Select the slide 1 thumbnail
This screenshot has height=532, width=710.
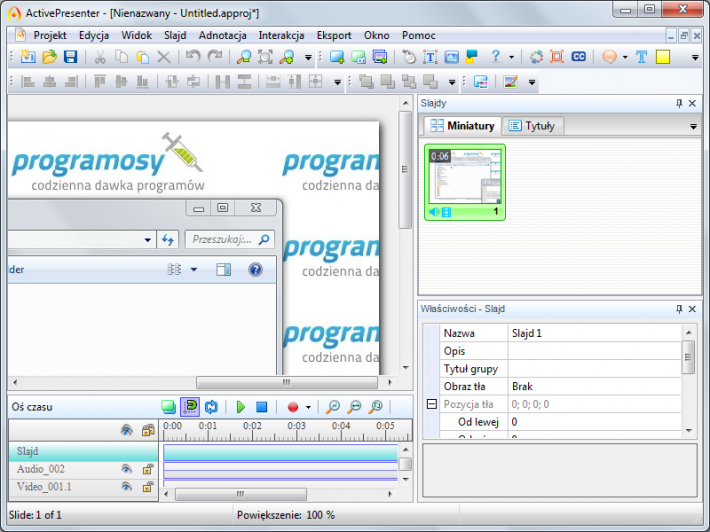[x=465, y=182]
